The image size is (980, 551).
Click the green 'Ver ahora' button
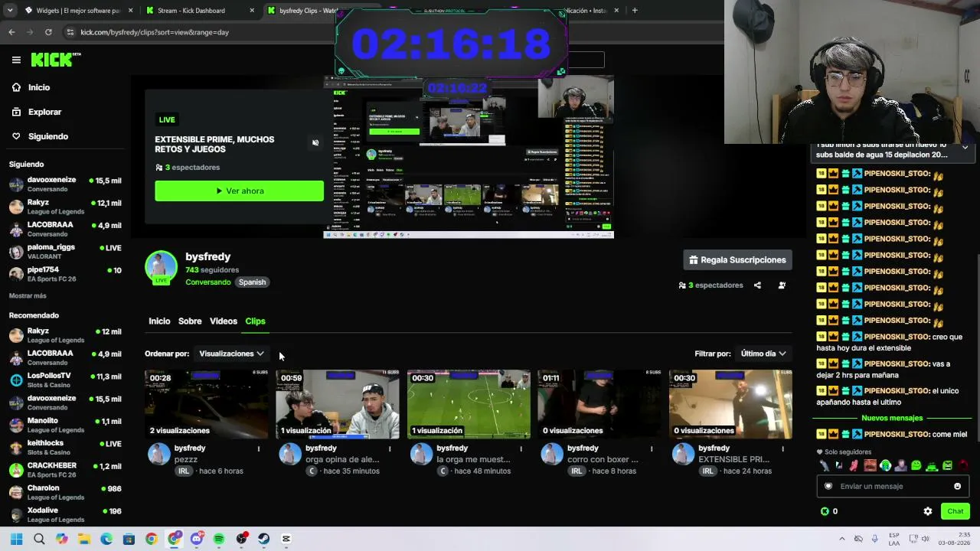239,191
